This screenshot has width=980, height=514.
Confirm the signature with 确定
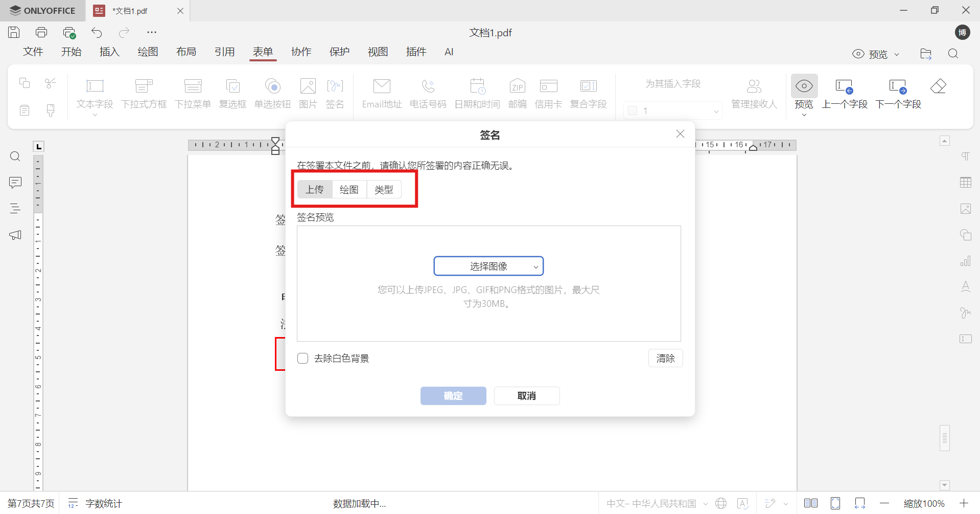[453, 395]
